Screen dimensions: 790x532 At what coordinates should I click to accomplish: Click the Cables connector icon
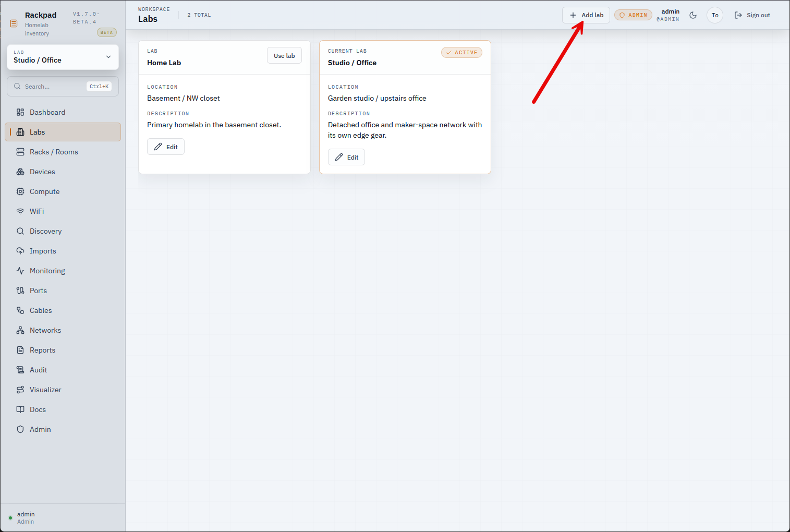coord(20,310)
